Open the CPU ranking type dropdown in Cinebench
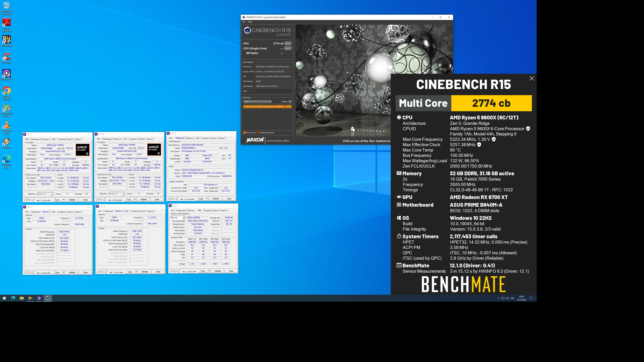 click(x=257, y=102)
